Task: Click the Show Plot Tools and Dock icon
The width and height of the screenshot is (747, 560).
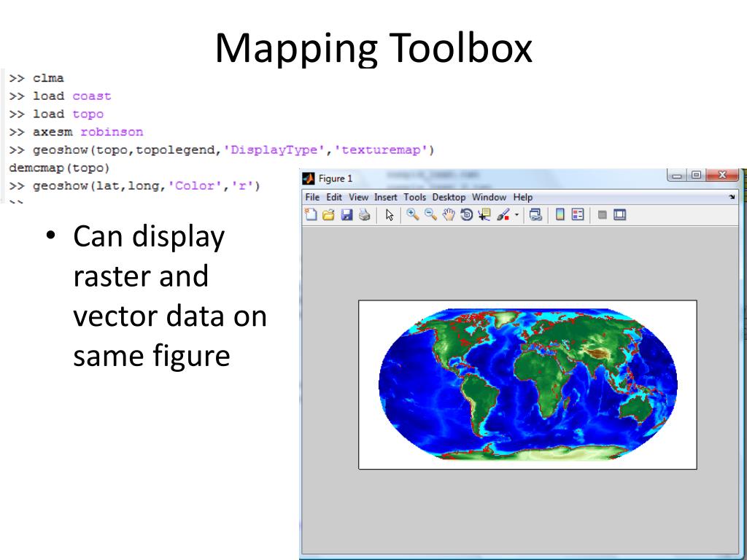Action: click(x=620, y=215)
